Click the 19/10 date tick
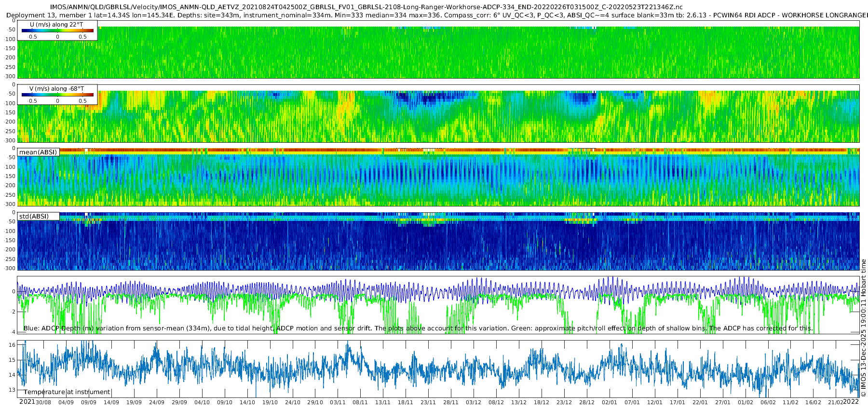868x410 pixels. [x=270, y=402]
